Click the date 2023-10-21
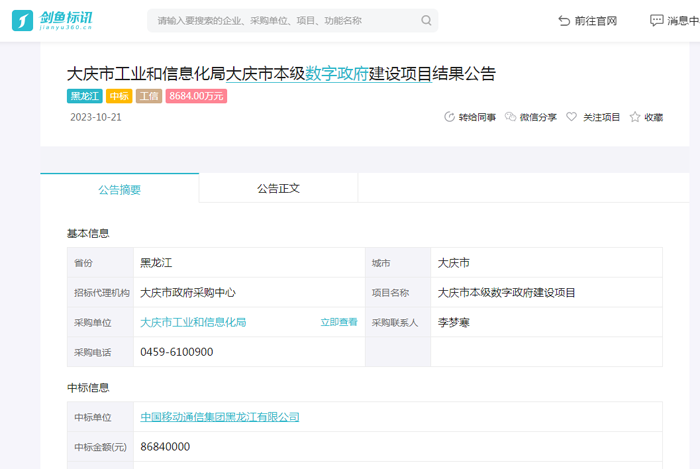The height and width of the screenshot is (469, 700). tap(96, 117)
